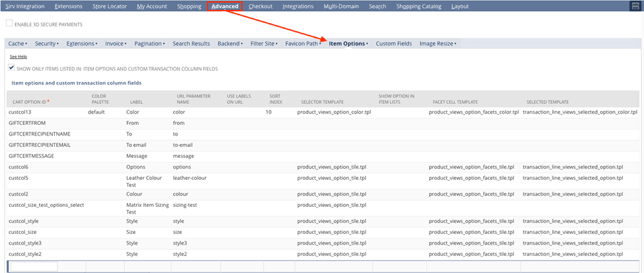Open the Multi-Domain tab

pyautogui.click(x=341, y=6)
